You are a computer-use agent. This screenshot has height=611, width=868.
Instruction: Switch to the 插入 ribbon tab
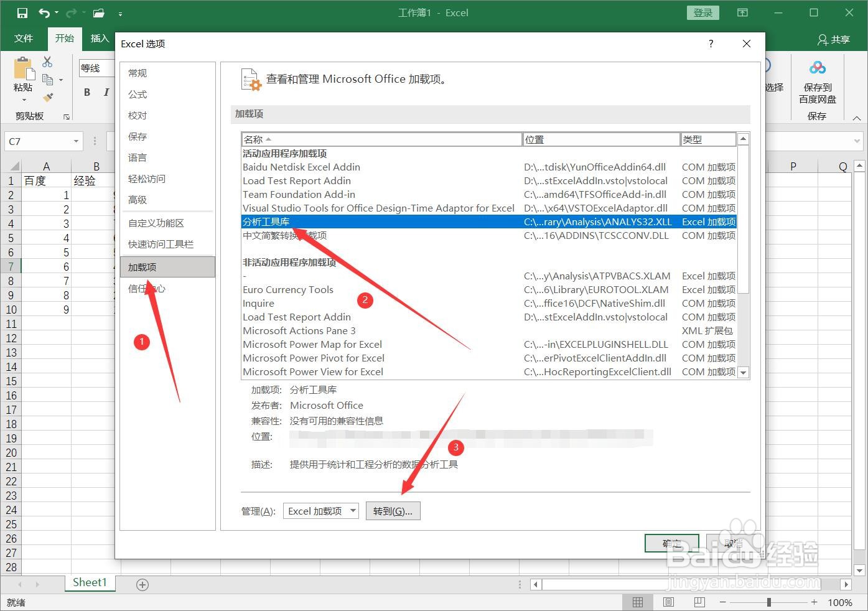(100, 39)
